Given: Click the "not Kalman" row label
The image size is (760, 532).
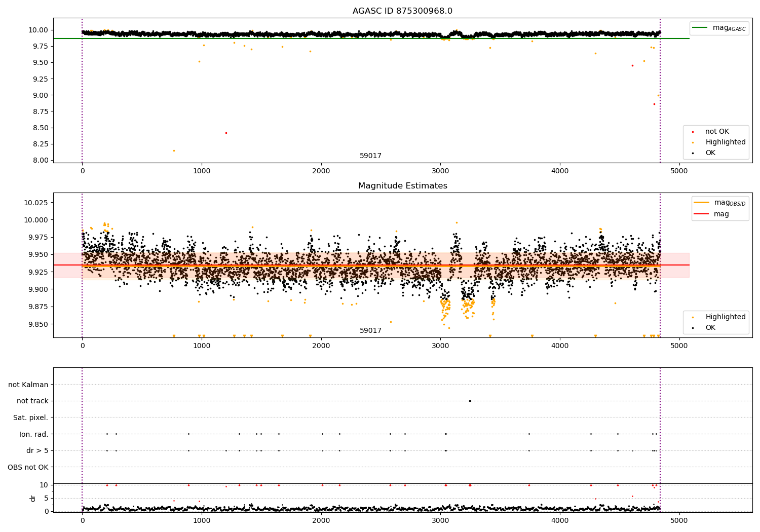Looking at the screenshot, I should coord(28,385).
